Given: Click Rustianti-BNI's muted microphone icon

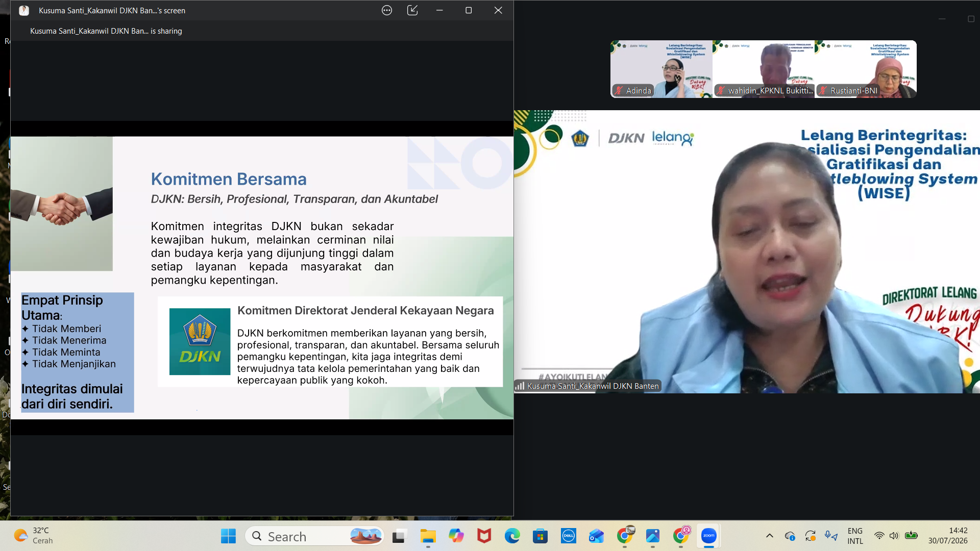Looking at the screenshot, I should tap(823, 90).
